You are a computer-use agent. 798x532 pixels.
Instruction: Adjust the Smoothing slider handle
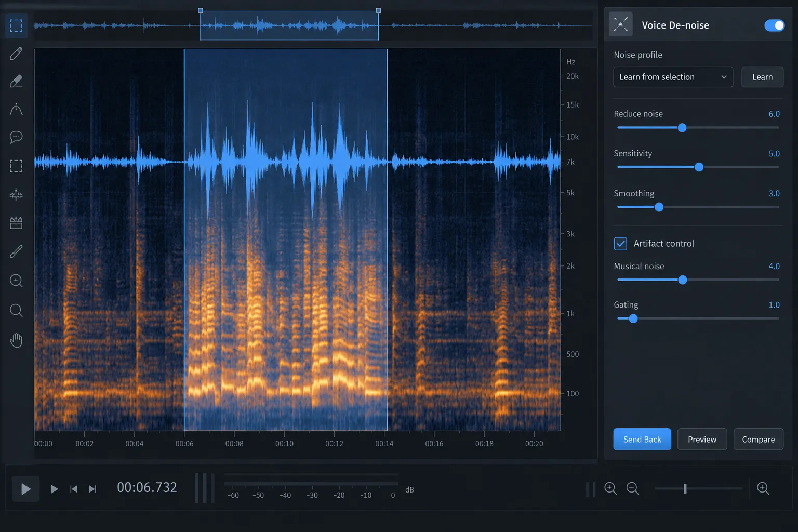659,207
